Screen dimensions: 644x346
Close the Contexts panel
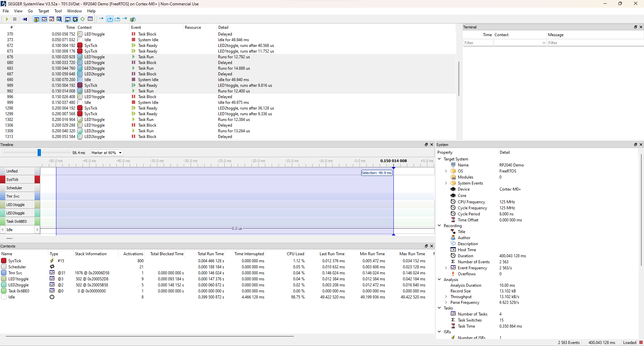pyautogui.click(x=432, y=246)
